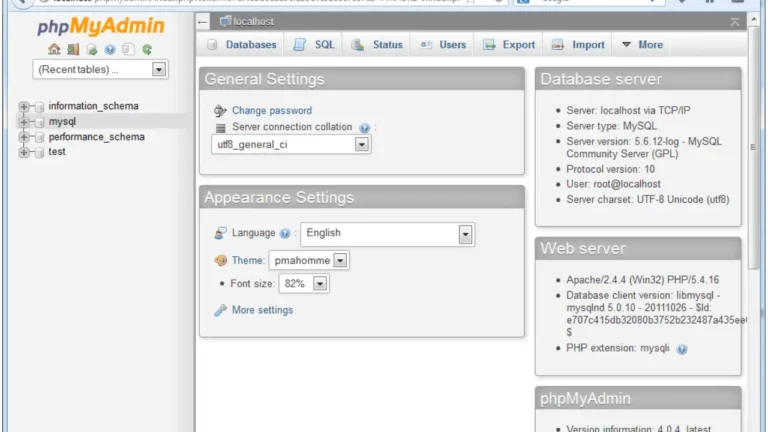Click the Change password link

[x=272, y=111]
